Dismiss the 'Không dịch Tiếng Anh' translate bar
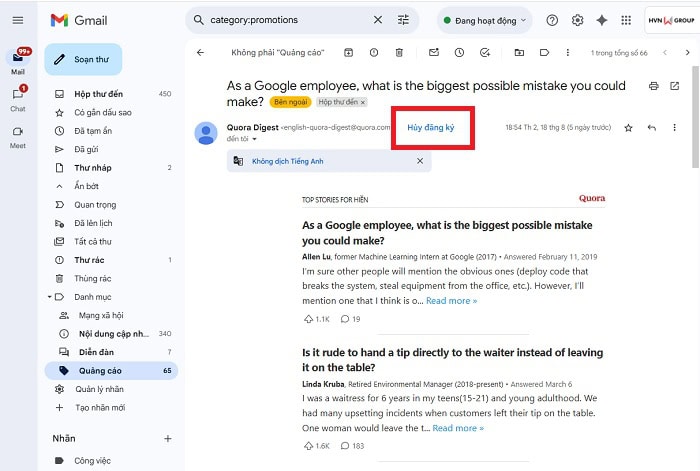Image resolution: width=700 pixels, height=471 pixels. (420, 161)
